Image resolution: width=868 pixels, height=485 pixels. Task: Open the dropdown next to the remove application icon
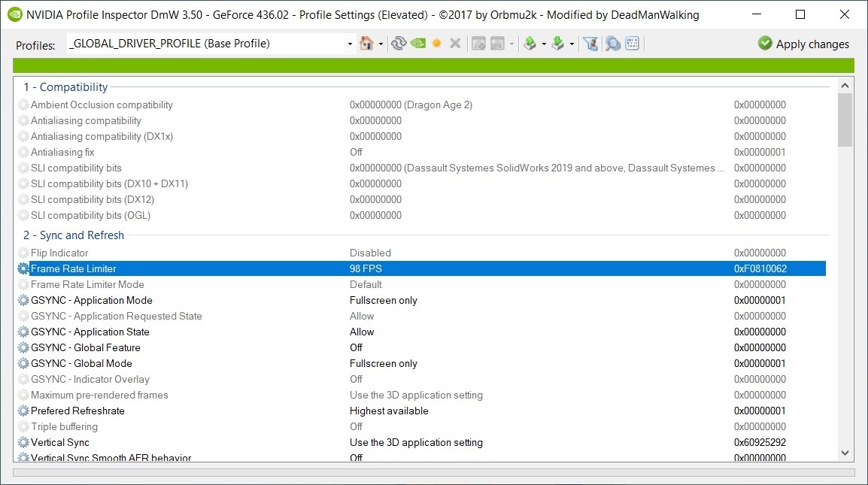pos(511,44)
